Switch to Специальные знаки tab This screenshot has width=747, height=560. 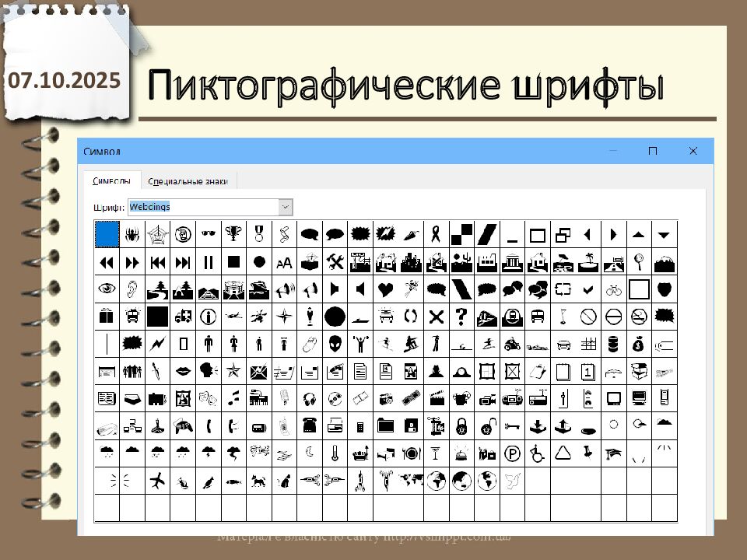[188, 180]
